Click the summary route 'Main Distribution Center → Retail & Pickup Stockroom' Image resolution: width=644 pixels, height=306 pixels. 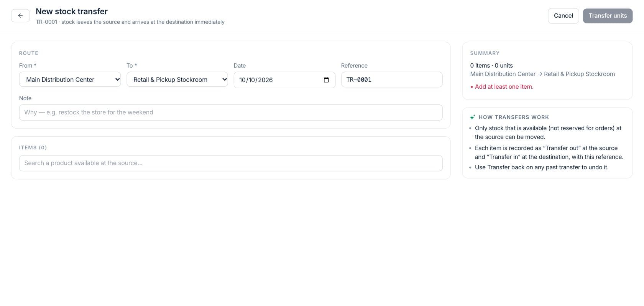coord(542,74)
